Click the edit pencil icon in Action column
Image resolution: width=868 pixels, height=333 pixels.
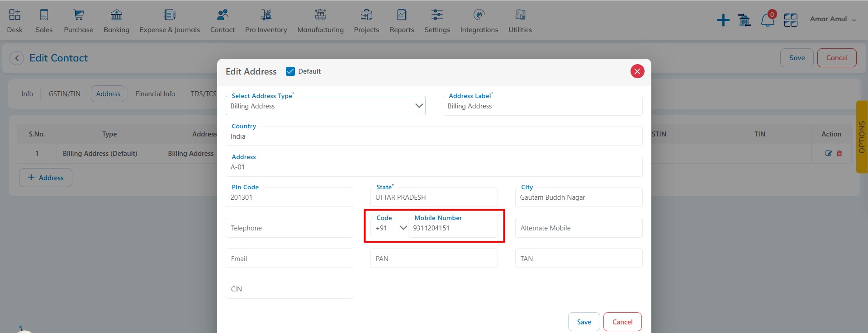pyautogui.click(x=828, y=154)
